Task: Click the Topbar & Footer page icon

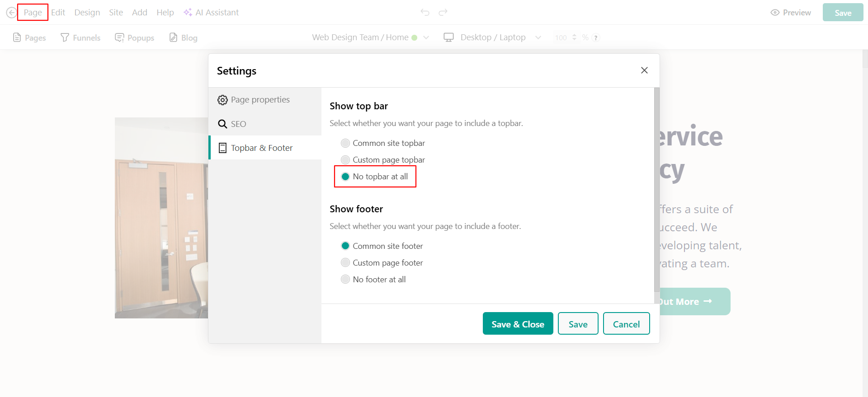Action: pos(222,148)
